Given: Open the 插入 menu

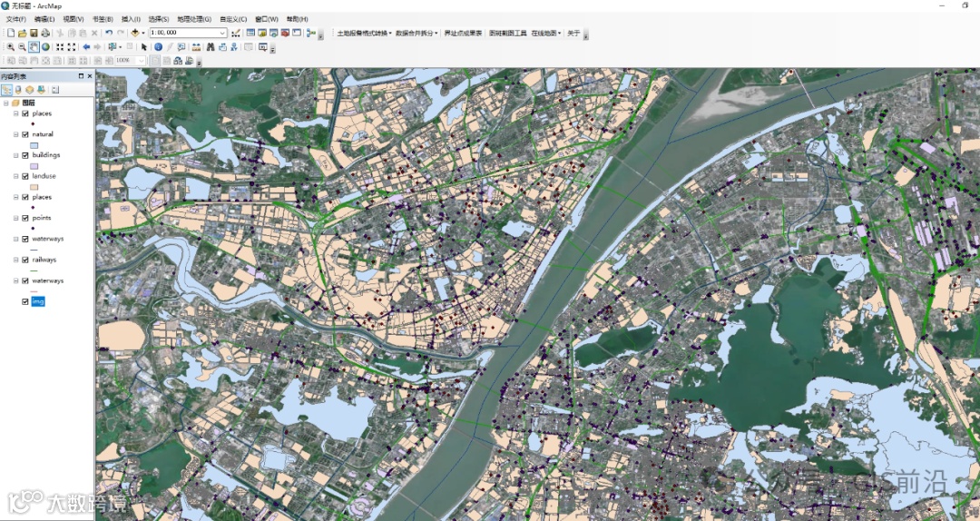Looking at the screenshot, I should 131,19.
